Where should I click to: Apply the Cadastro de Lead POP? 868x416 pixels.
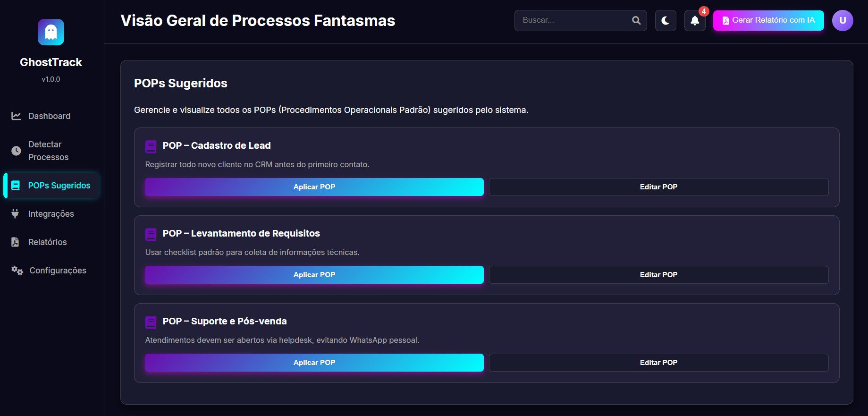click(314, 187)
